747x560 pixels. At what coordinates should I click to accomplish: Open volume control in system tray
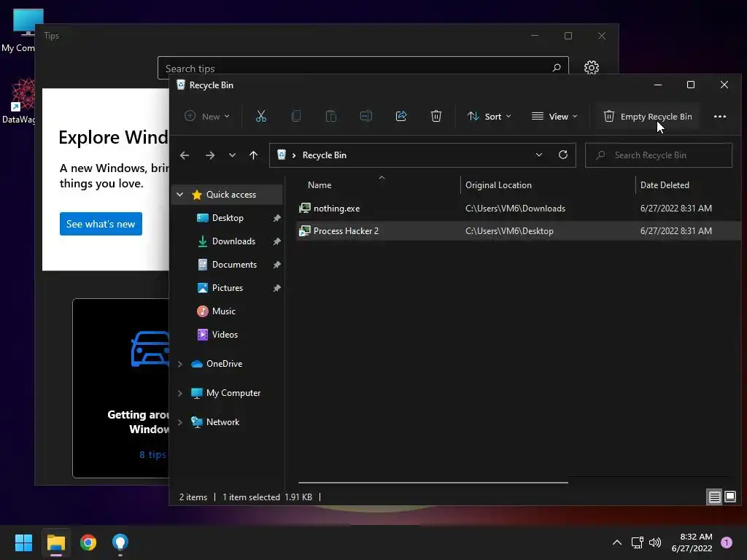click(655, 542)
